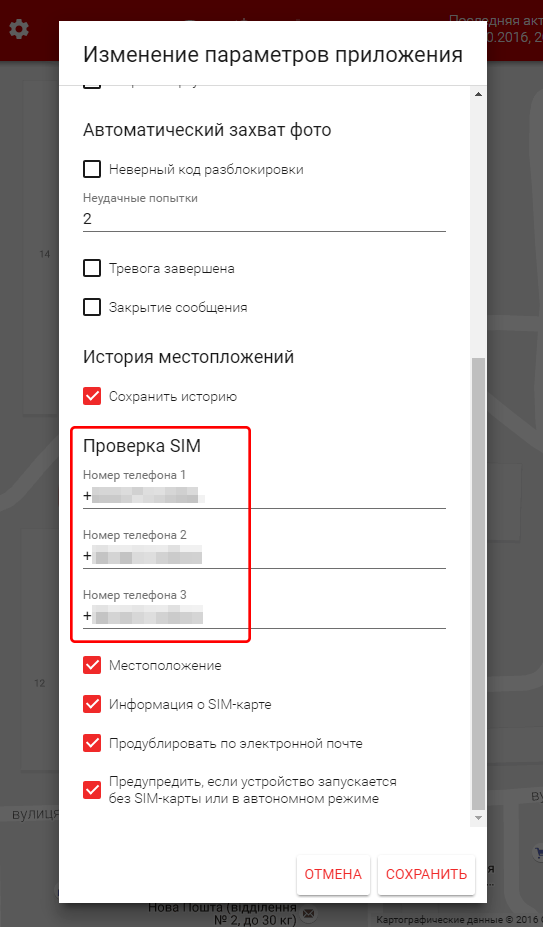Uncheck Продублировать по электронной почте

coord(92,743)
